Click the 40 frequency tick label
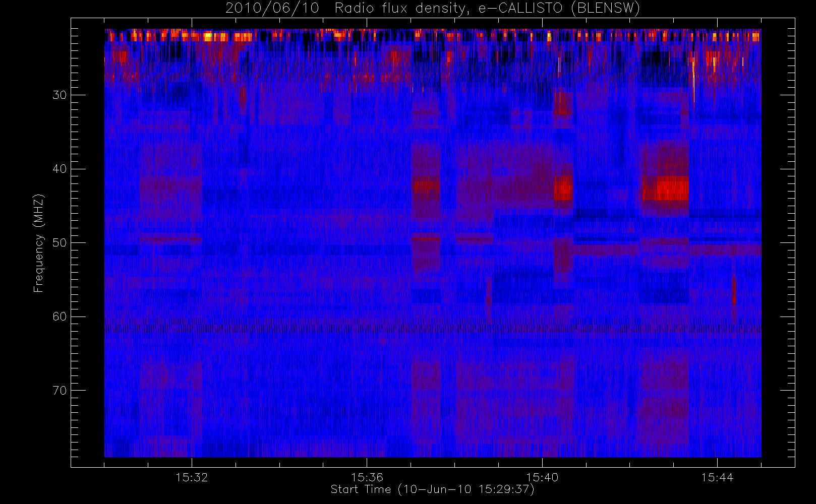This screenshot has height=504, width=816. tap(60, 169)
